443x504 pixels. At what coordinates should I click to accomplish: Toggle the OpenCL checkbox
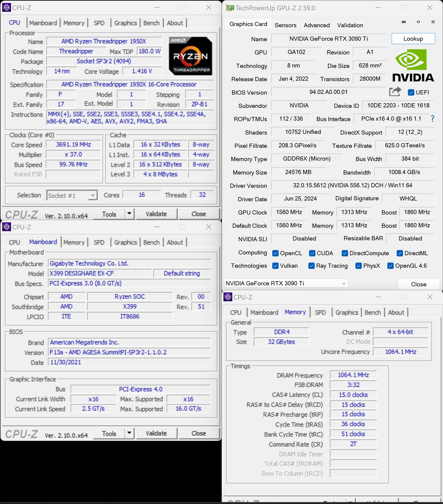coord(275,253)
